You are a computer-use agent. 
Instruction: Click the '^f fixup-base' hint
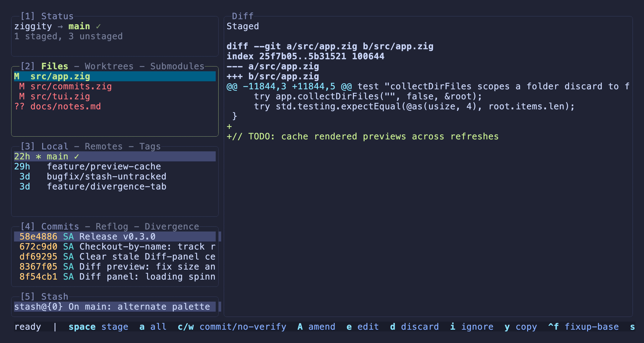(583, 327)
